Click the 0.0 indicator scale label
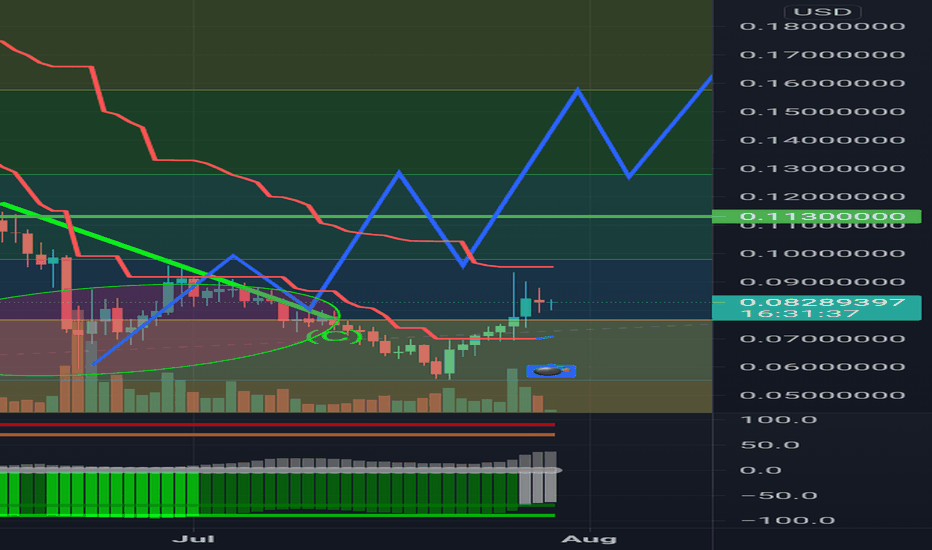 coord(761,470)
